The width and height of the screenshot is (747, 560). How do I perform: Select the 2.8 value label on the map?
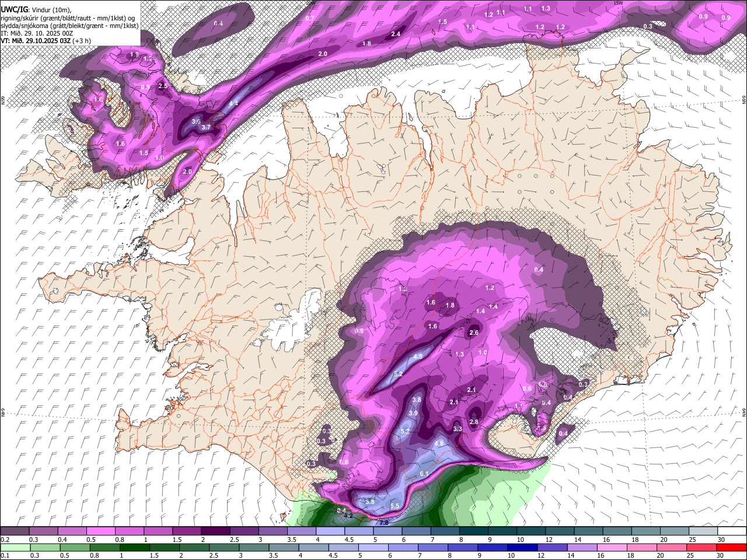coord(474,422)
